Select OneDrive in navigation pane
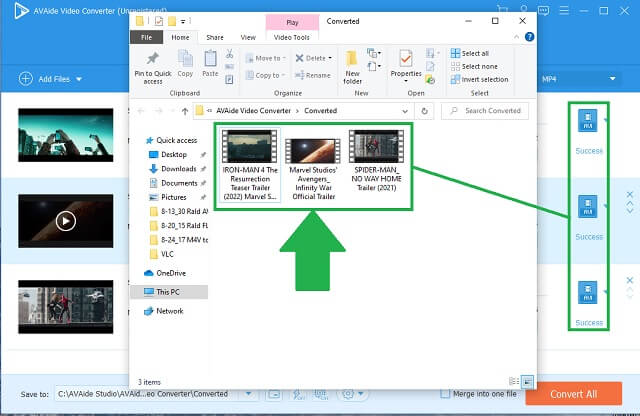640x416 pixels. [165, 273]
